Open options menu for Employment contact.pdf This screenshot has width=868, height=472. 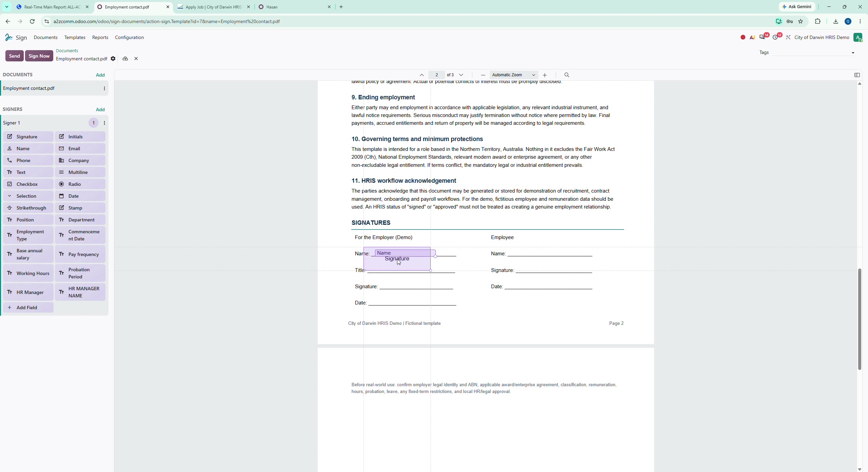pos(104,88)
